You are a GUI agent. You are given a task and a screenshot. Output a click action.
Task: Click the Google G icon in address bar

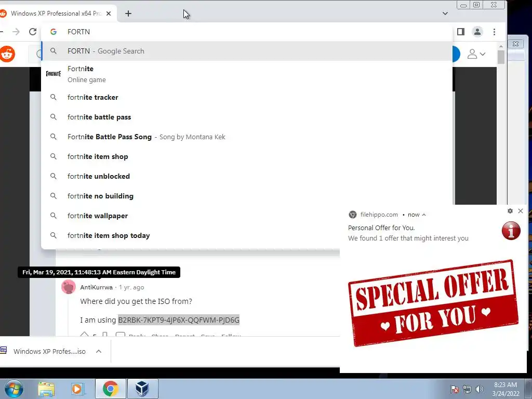[54, 32]
